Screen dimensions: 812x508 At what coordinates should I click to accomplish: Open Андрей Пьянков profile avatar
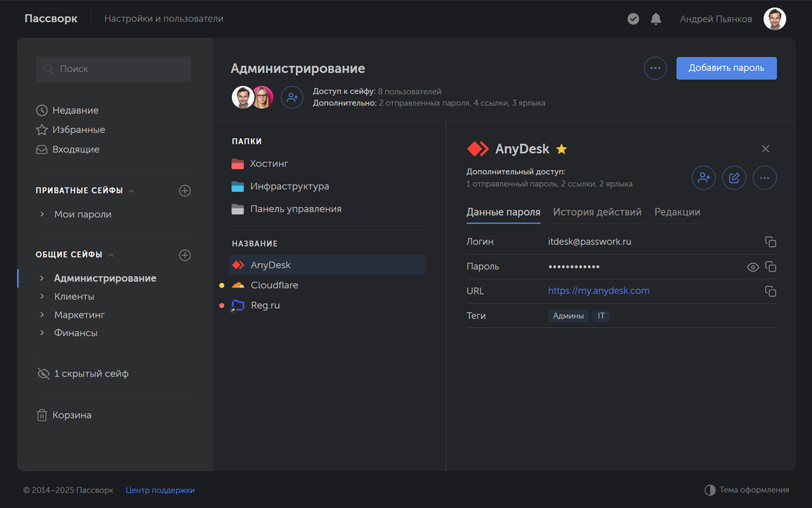coord(775,19)
